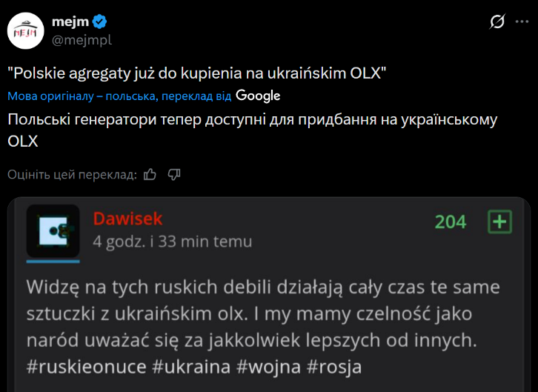538x392 pixels.
Task: Click the blue verified badge
Action: coord(103,21)
